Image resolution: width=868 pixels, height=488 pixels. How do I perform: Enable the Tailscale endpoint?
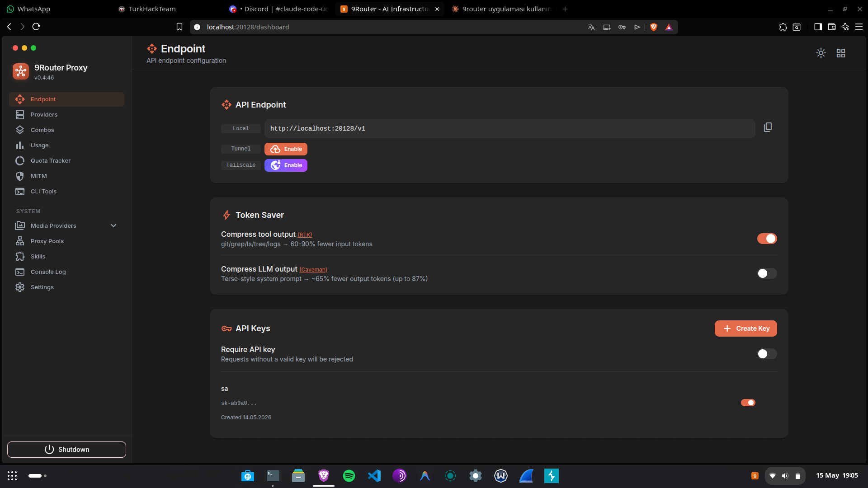click(286, 165)
